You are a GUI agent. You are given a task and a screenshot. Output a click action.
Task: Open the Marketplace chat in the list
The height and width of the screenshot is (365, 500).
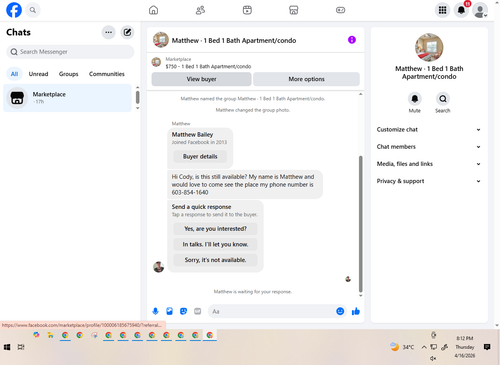68,98
